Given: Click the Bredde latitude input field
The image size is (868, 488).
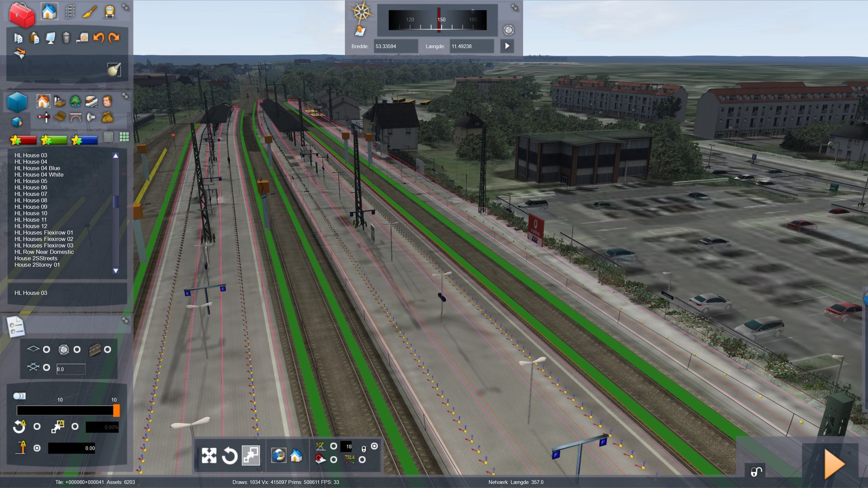Looking at the screenshot, I should [x=395, y=46].
